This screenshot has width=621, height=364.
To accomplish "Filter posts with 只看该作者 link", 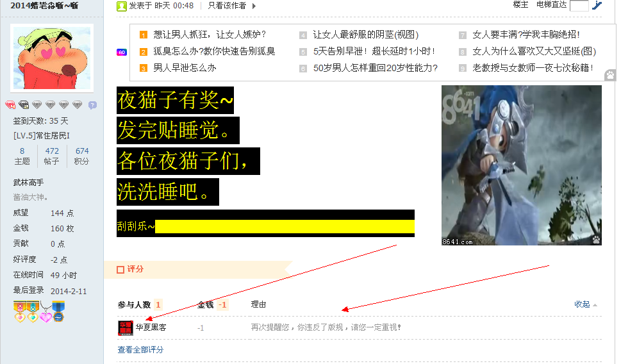I will coord(227,6).
